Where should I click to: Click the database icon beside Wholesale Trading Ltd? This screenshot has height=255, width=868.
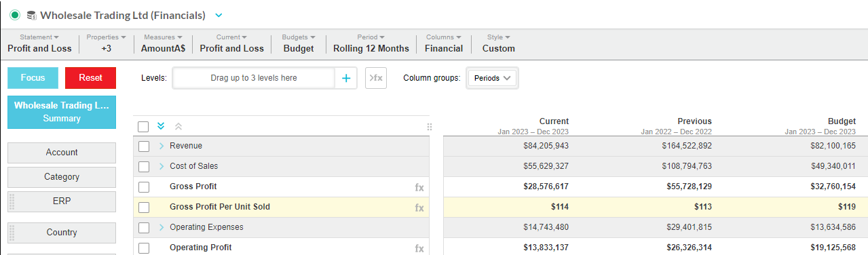31,15
